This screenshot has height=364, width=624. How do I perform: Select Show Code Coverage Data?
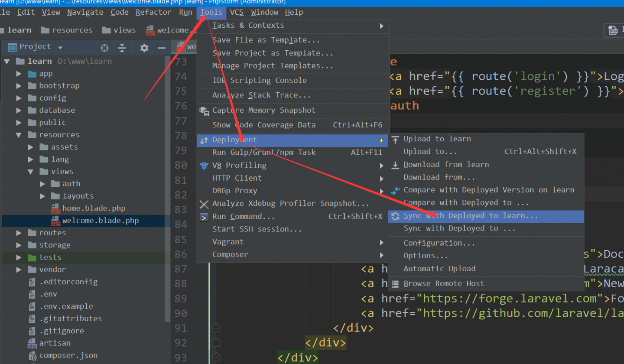click(x=293, y=125)
